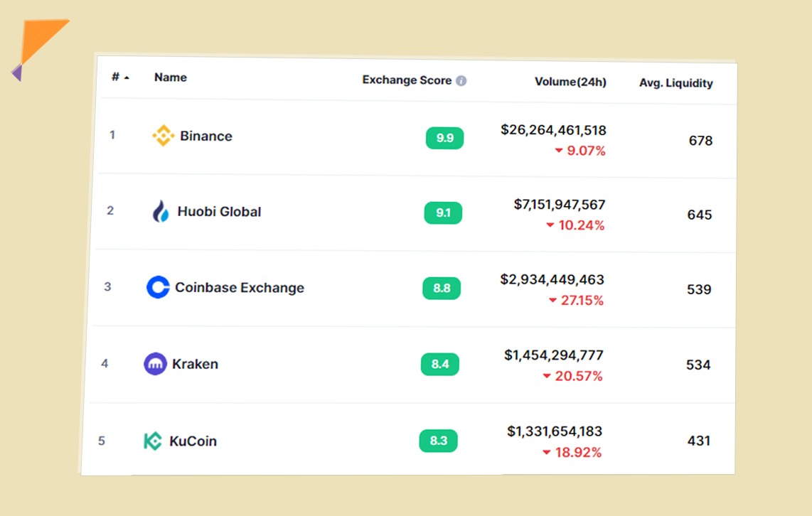The image size is (812, 516).
Task: Open the Kraken exchange link
Action: pyautogui.click(x=195, y=364)
